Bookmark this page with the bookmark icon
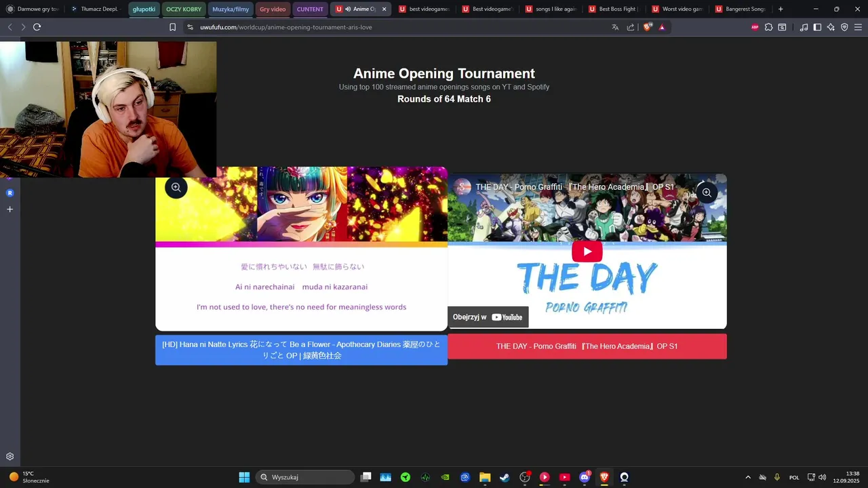 (x=172, y=27)
